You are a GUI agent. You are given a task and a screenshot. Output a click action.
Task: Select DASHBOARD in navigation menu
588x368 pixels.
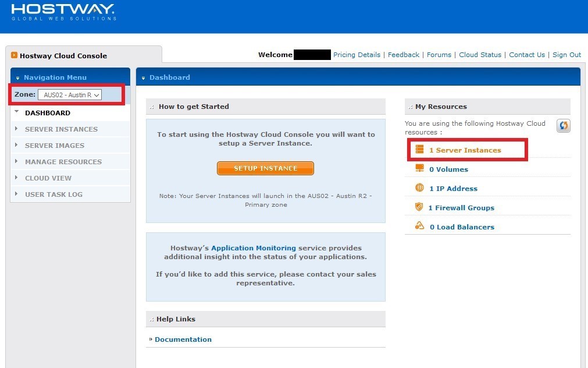pos(48,113)
